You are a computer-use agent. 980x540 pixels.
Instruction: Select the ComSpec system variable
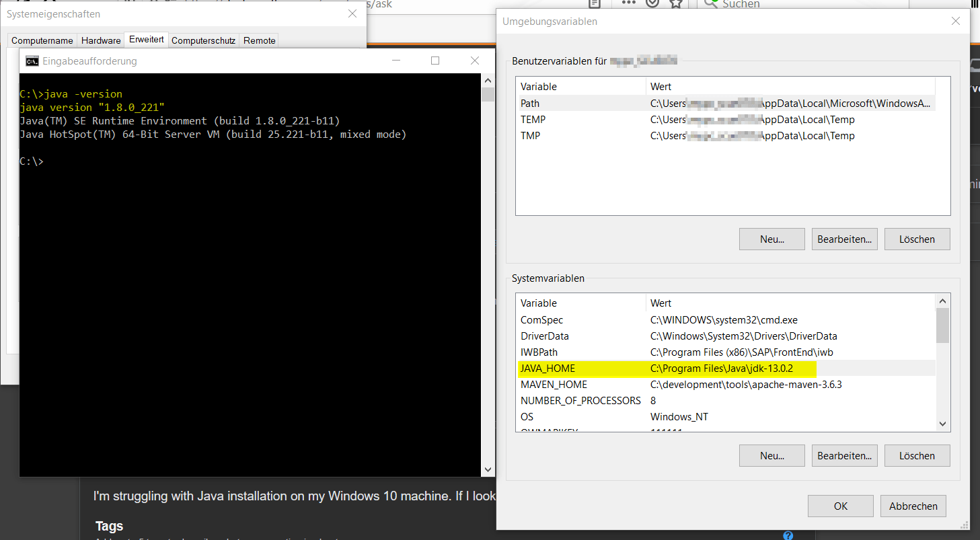[726, 319]
